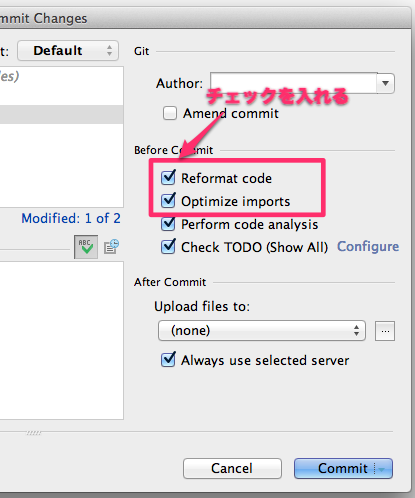Click the commit message text area

tap(62, 340)
